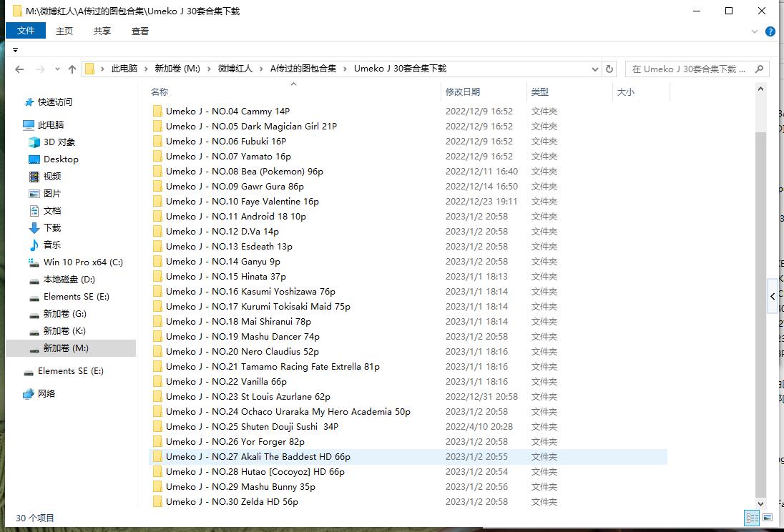Click A传过的图包合集 breadcrumb in address bar
784x532 pixels.
click(303, 69)
